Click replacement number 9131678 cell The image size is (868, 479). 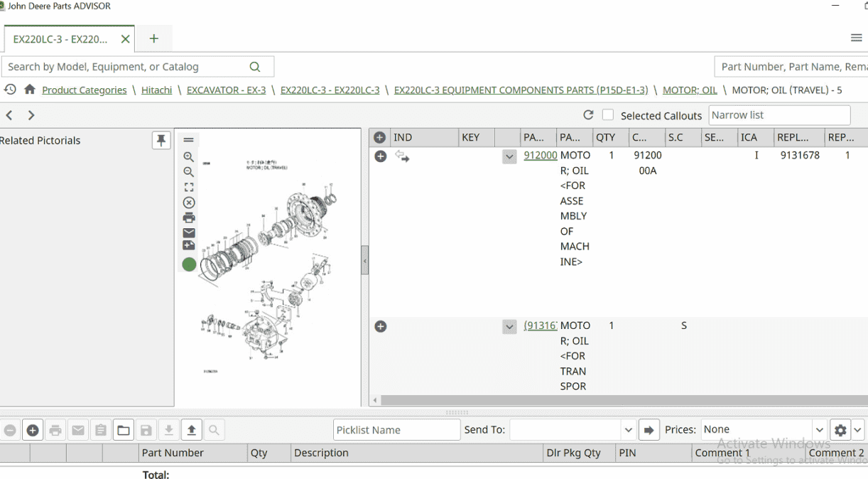click(800, 155)
